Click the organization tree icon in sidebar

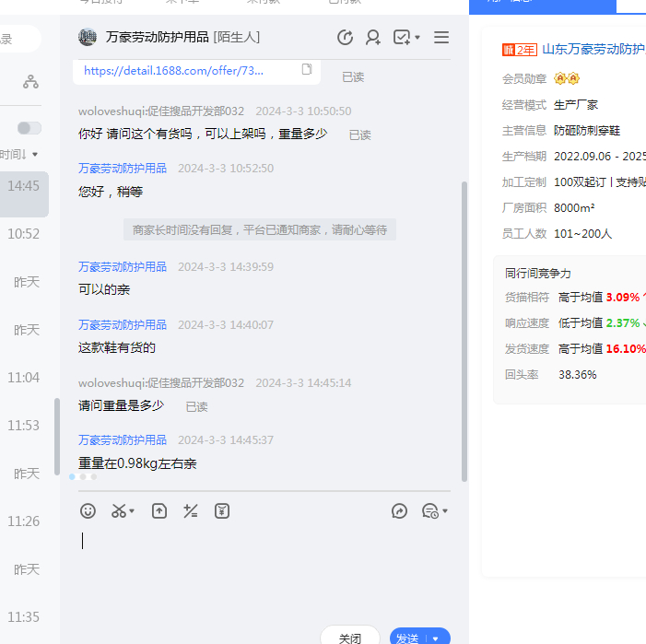tap(31, 82)
